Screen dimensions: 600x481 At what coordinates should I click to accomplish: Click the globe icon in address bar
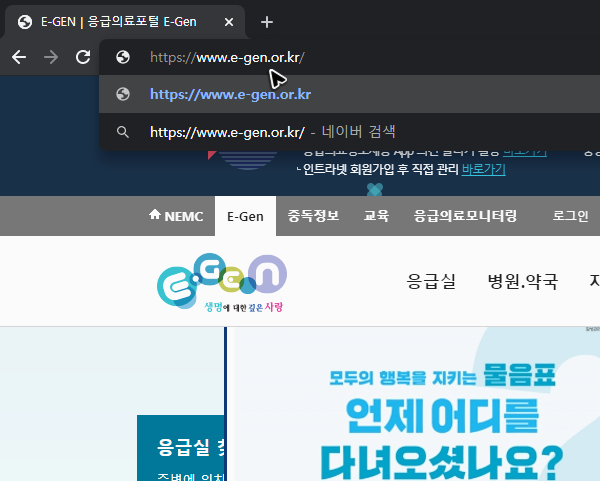[x=123, y=57]
